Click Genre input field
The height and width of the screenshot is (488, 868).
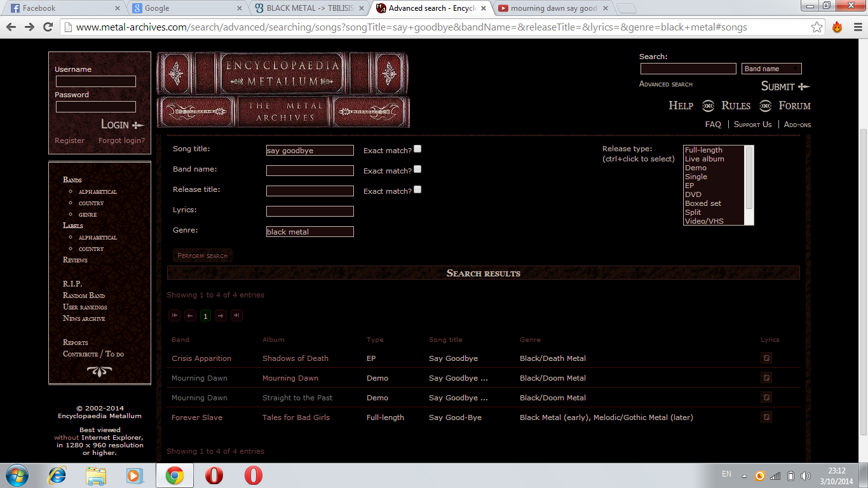click(310, 232)
